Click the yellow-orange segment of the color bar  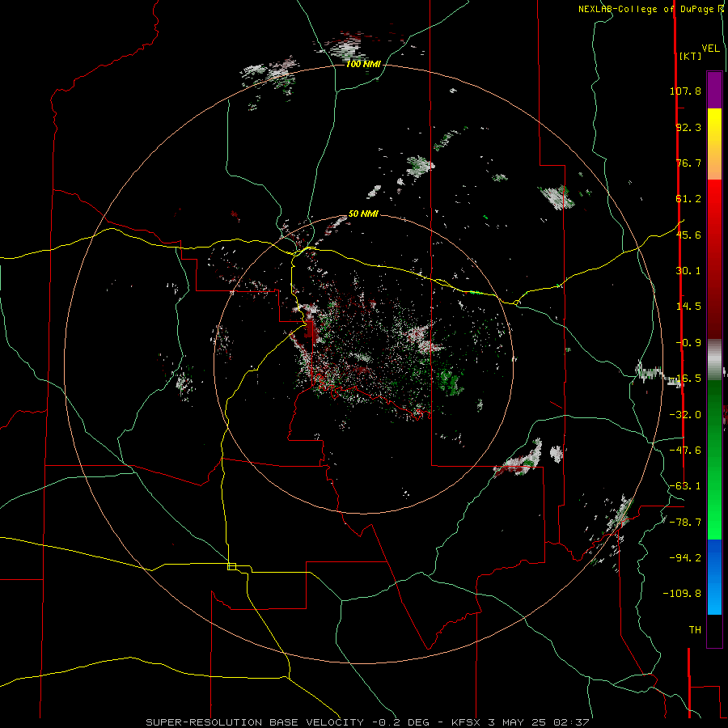[x=714, y=144]
